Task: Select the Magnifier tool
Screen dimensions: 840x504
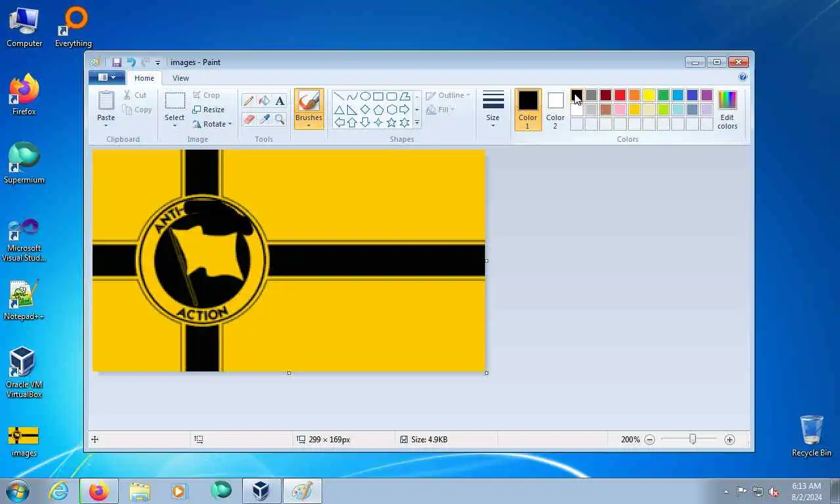Action: point(280,119)
